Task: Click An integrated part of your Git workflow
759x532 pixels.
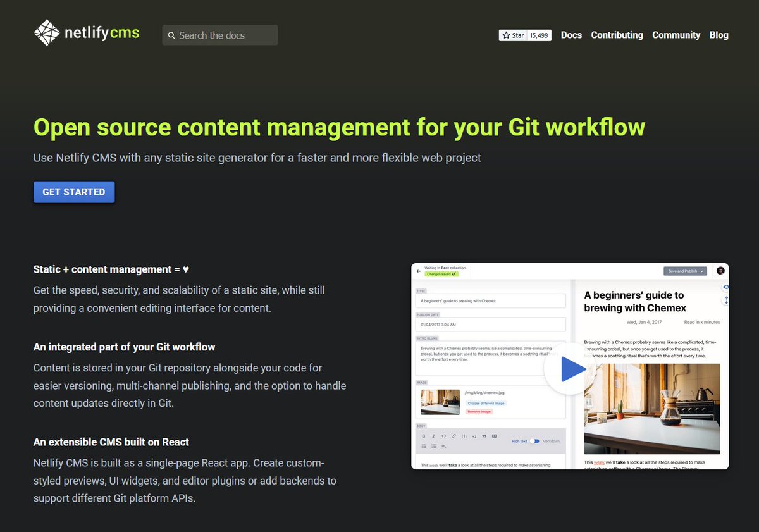Action: 125,347
